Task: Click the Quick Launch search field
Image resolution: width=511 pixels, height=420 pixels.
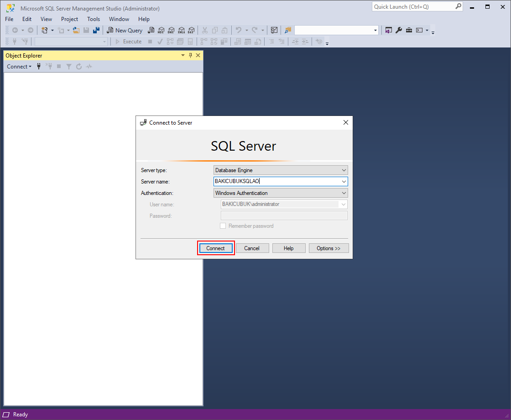Action: pyautogui.click(x=413, y=7)
